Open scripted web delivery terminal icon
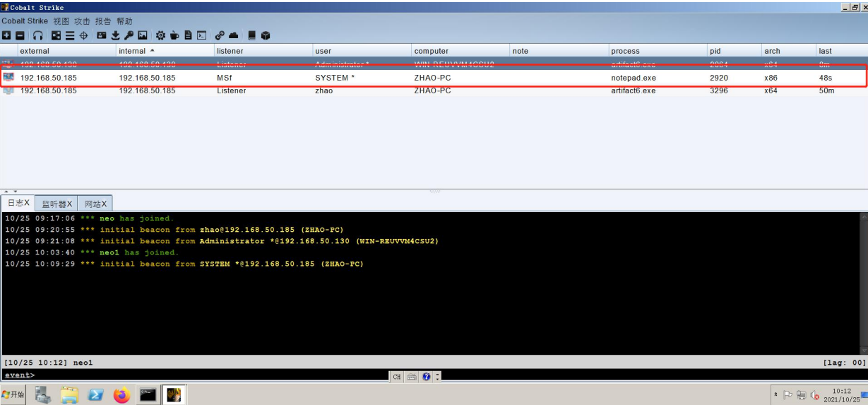This screenshot has width=868, height=405. [202, 35]
